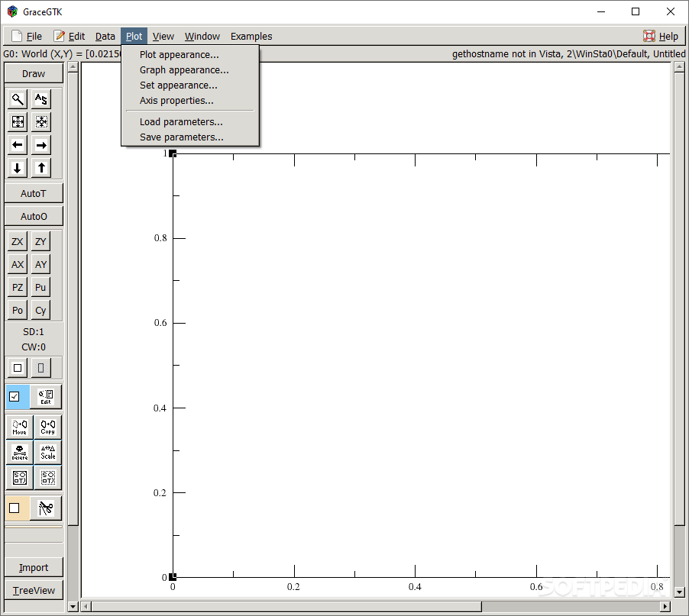
Task: Click the solid-border objects selection icon
Action: click(20, 478)
